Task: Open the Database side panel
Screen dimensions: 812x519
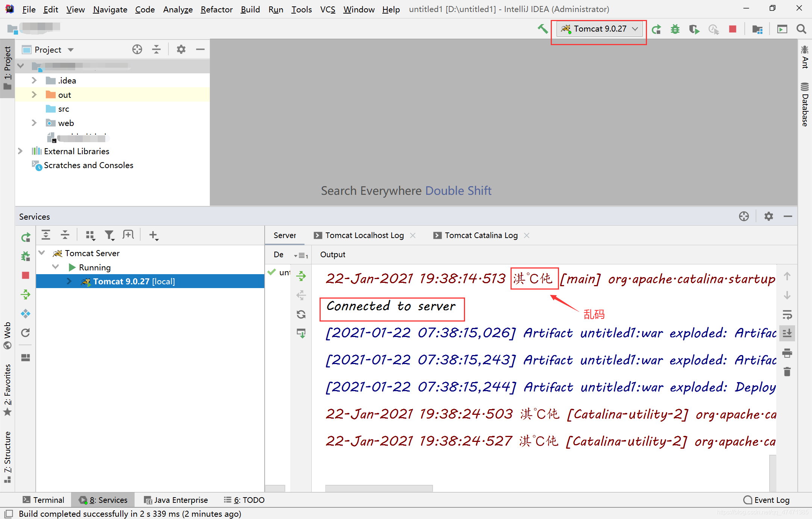Action: pos(804,105)
